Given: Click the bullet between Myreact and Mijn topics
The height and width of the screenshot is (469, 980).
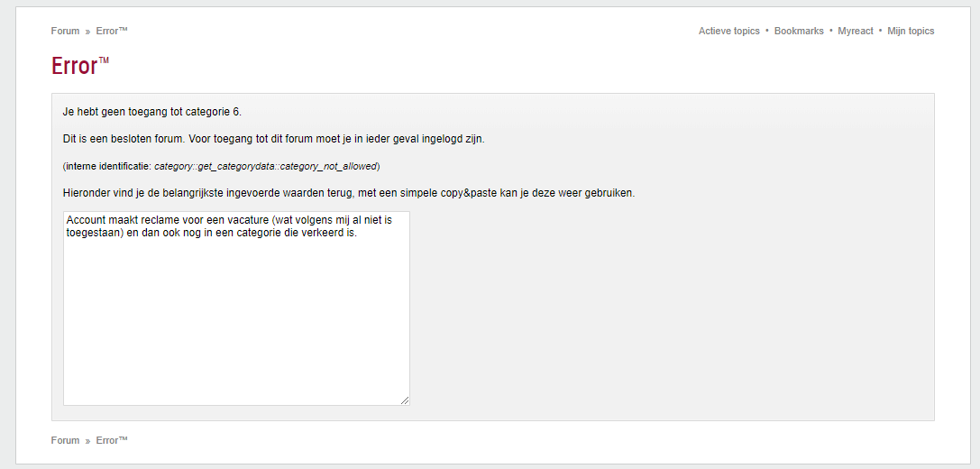Looking at the screenshot, I should tap(881, 31).
